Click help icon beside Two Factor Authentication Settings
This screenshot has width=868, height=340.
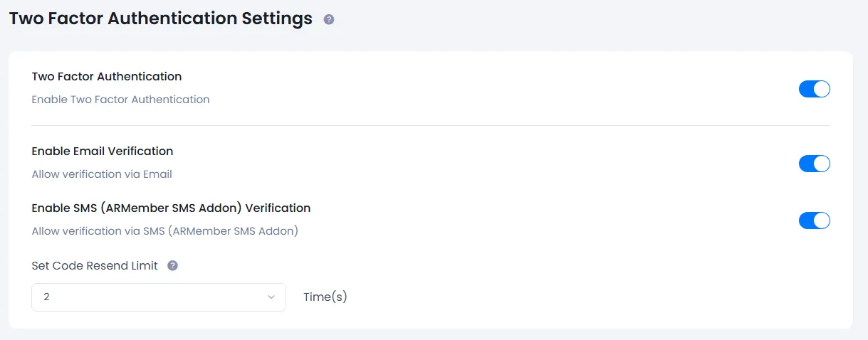(329, 20)
